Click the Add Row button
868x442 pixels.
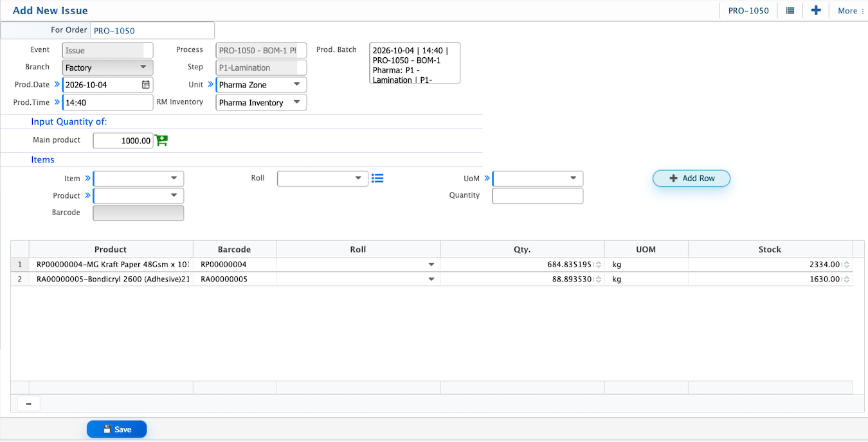[x=692, y=179]
